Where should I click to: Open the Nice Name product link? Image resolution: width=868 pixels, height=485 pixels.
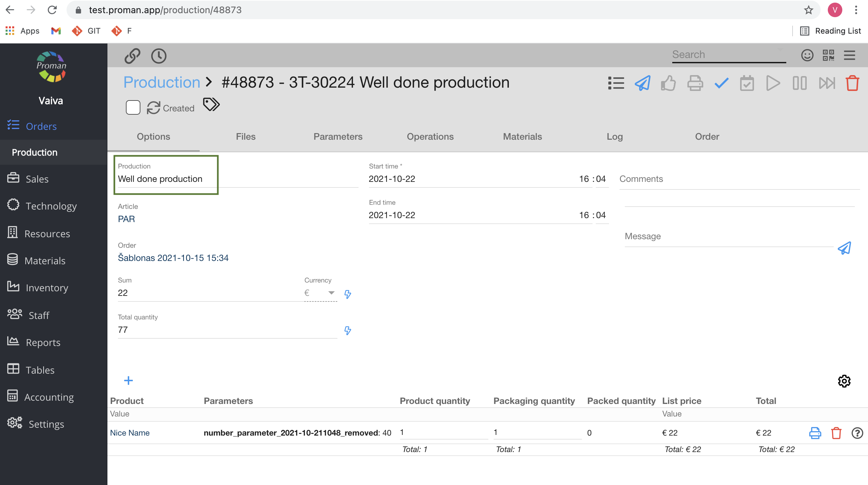130,433
